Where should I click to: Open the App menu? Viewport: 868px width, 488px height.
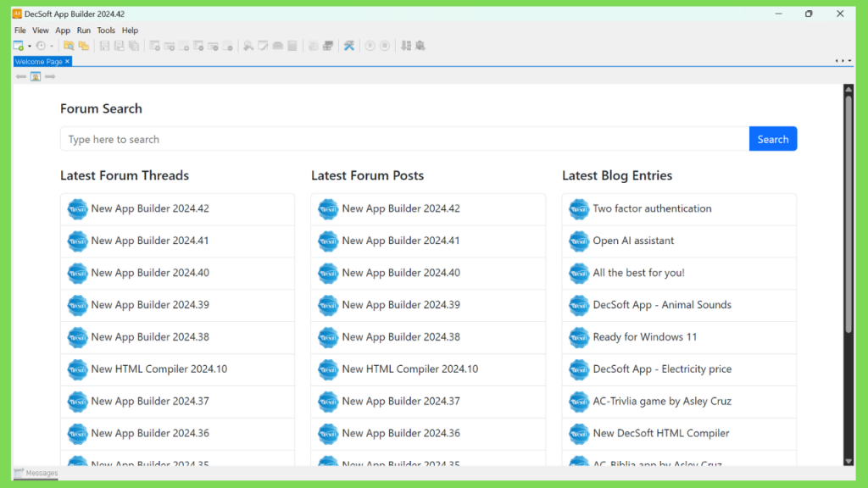coord(63,30)
